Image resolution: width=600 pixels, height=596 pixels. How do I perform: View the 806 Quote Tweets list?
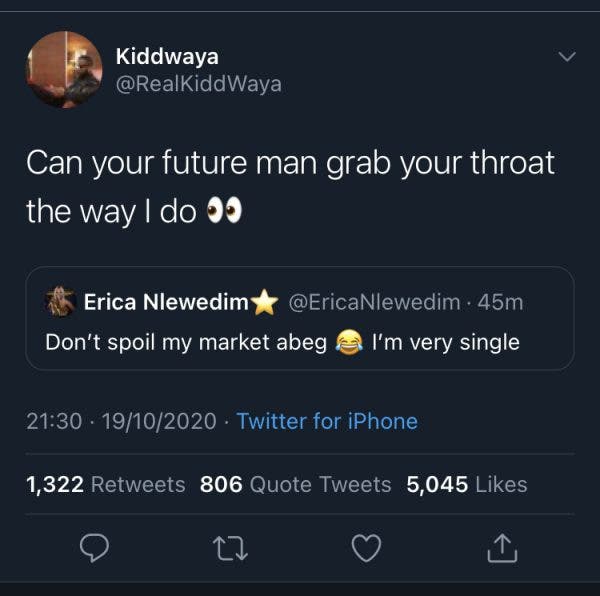tap(295, 484)
